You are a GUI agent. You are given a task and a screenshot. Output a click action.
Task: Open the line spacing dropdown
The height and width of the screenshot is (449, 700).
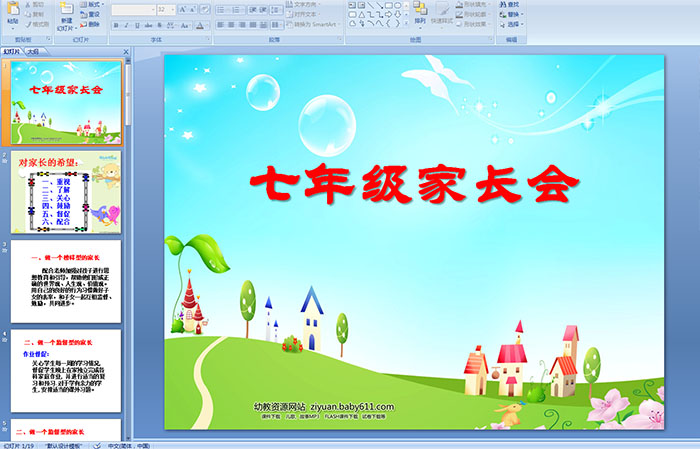click(276, 9)
